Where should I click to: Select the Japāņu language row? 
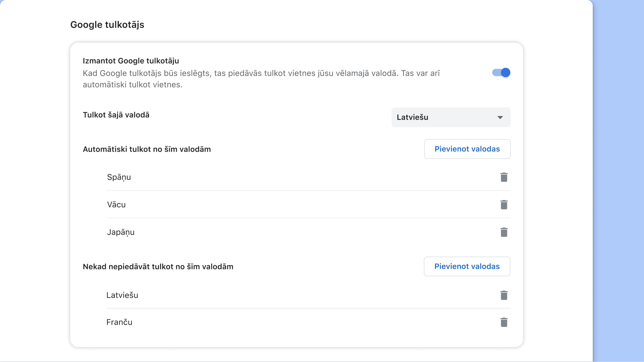pos(121,232)
